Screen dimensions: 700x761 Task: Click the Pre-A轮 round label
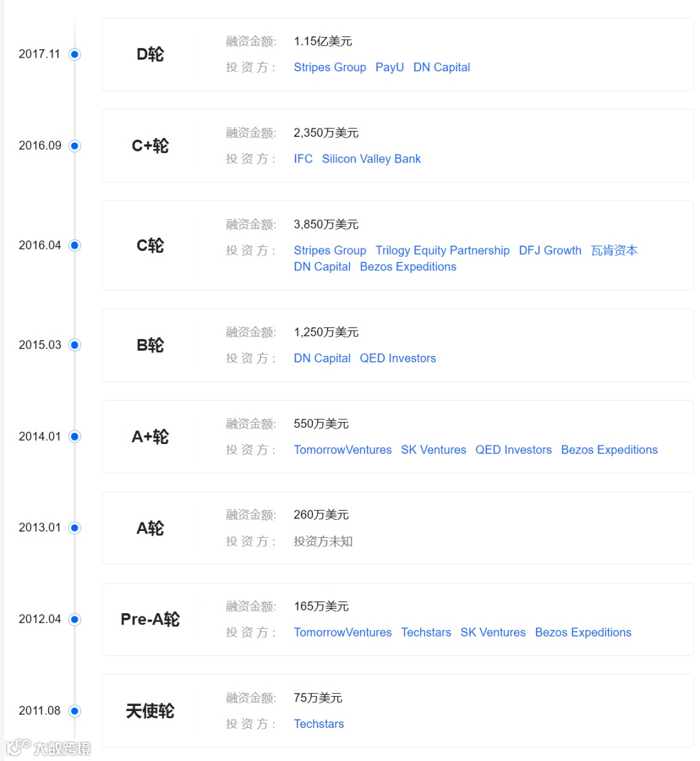150,619
